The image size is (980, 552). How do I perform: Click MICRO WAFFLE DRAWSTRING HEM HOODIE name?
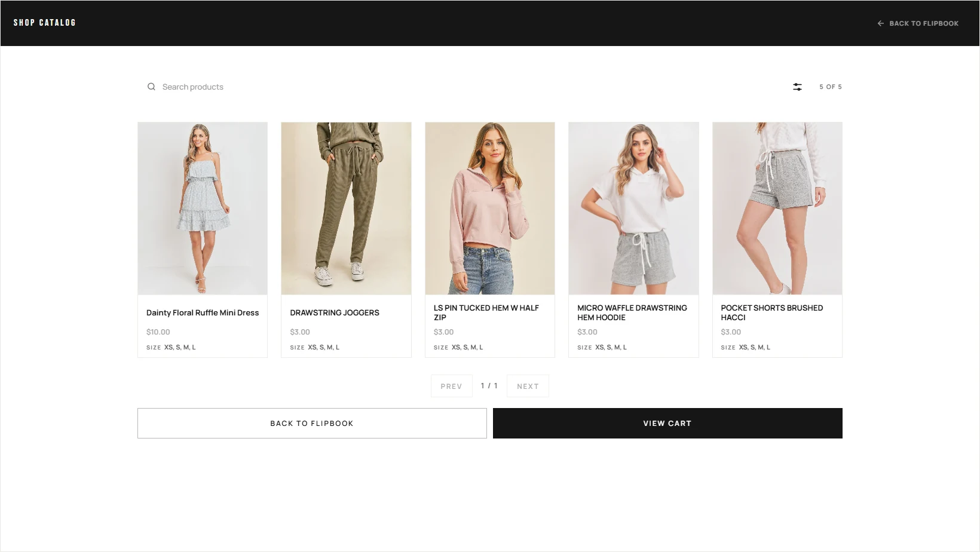click(632, 312)
